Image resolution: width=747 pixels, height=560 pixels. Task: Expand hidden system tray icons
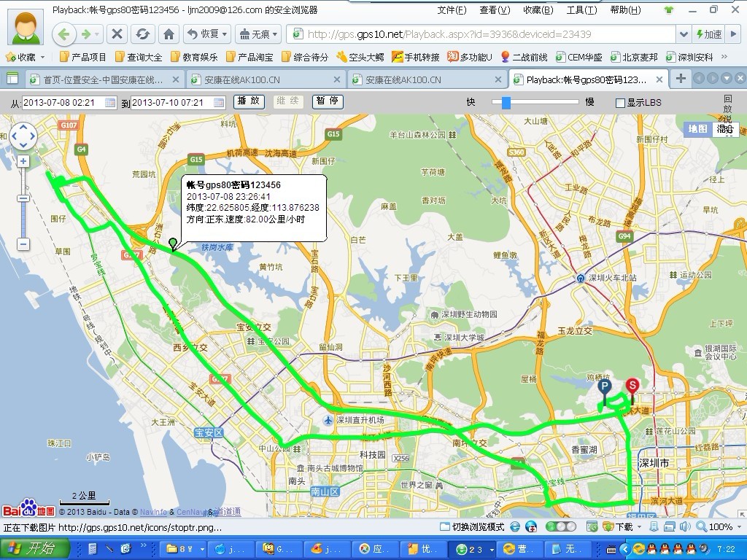624,549
